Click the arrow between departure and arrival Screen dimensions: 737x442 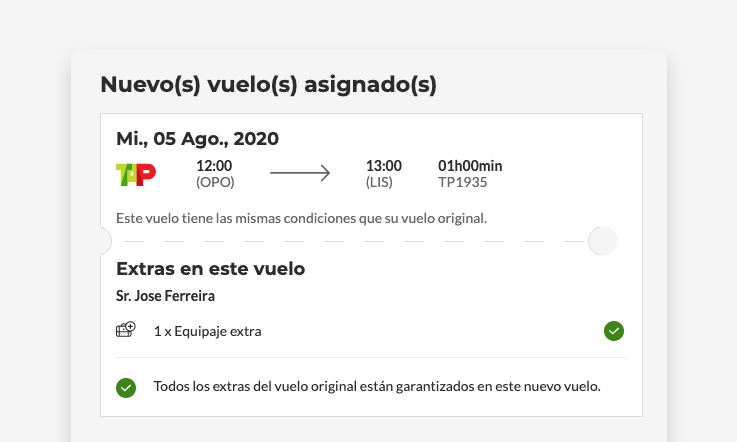[300, 174]
